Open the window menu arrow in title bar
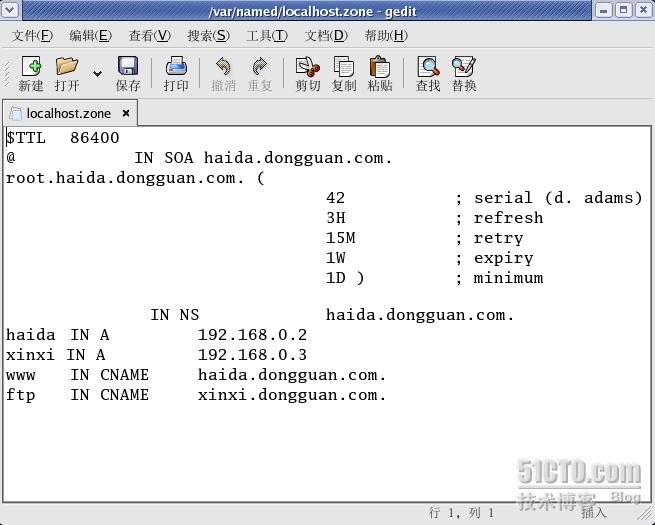The width and height of the screenshot is (655, 525). 10,10
